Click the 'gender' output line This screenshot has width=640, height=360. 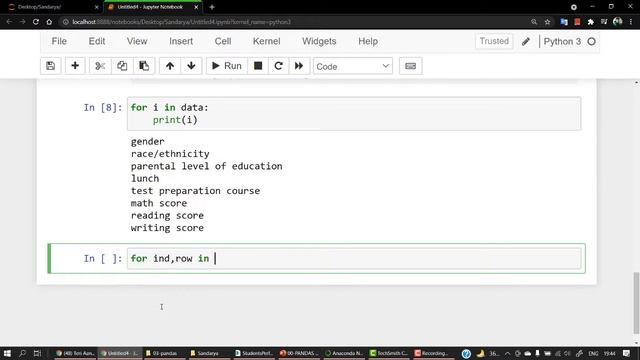tap(147, 142)
